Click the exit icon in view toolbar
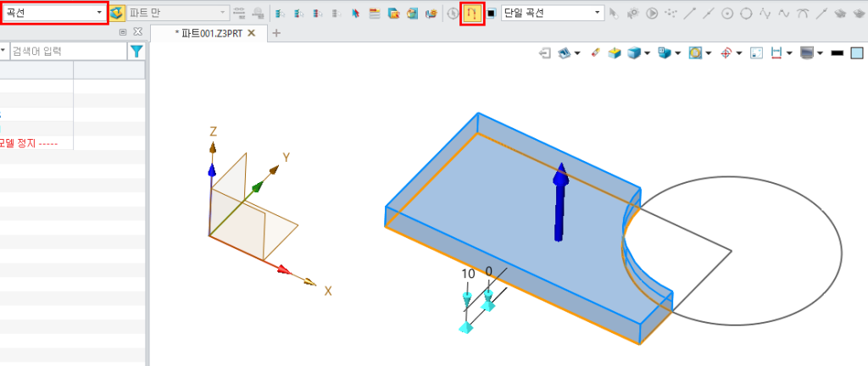 (x=545, y=53)
